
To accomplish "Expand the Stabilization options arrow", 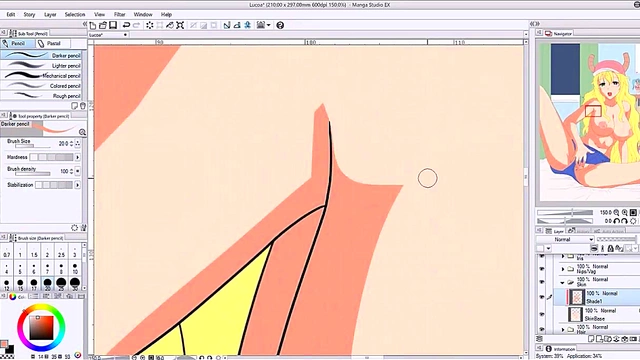I will pyautogui.click(x=78, y=185).
